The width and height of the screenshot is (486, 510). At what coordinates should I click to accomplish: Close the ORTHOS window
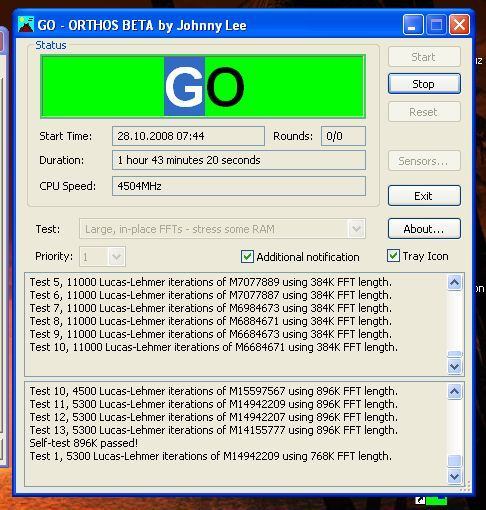459,24
